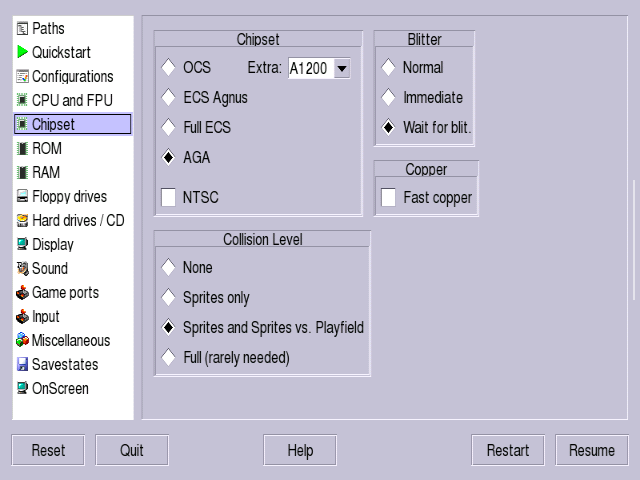Select Immediate blitter mode
Viewport: 640px width, 480px height.
tap(388, 98)
